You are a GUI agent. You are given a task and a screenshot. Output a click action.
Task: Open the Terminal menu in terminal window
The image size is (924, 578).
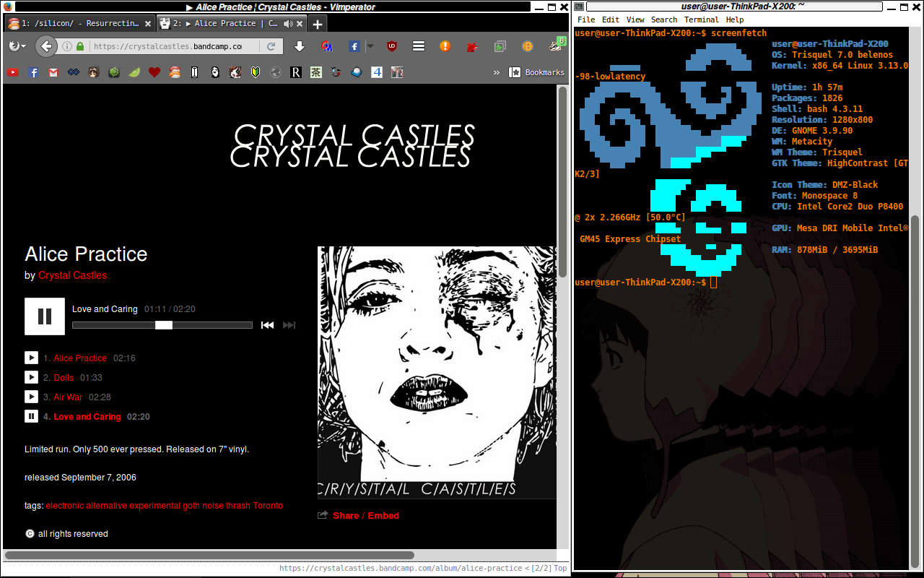pyautogui.click(x=701, y=20)
